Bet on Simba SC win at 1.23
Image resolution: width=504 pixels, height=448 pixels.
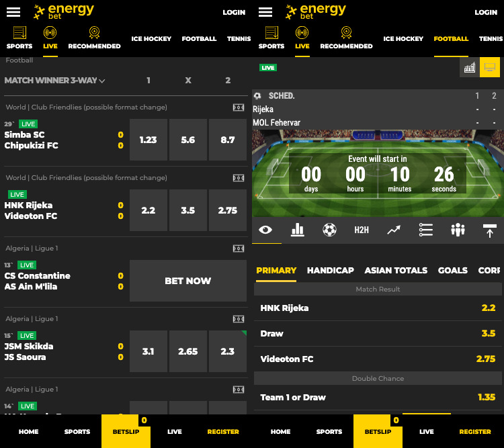click(149, 140)
